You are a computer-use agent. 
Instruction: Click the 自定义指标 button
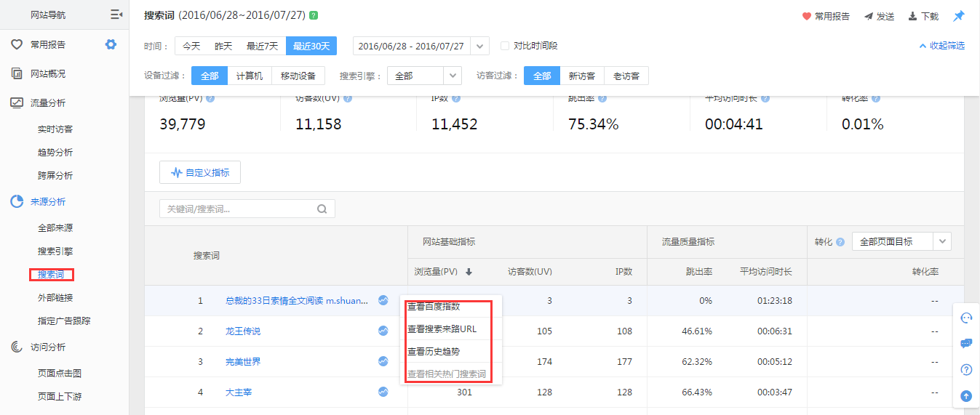[200, 172]
